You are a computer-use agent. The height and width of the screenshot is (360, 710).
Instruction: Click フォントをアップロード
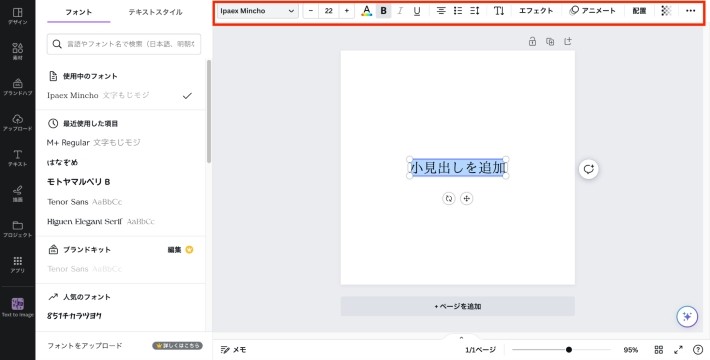(85, 346)
